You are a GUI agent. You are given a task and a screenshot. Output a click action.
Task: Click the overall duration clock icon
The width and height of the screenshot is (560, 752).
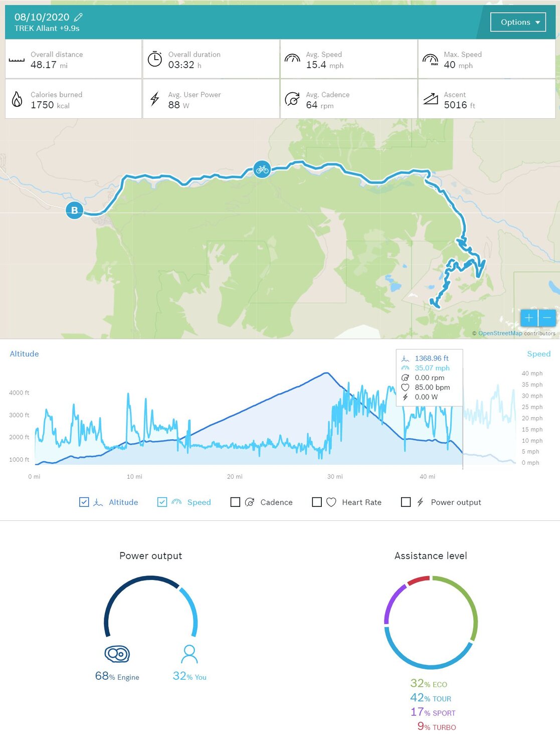pos(155,59)
